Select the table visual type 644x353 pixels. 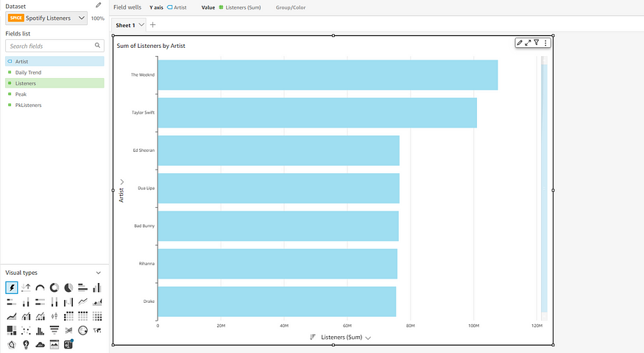[82, 316]
